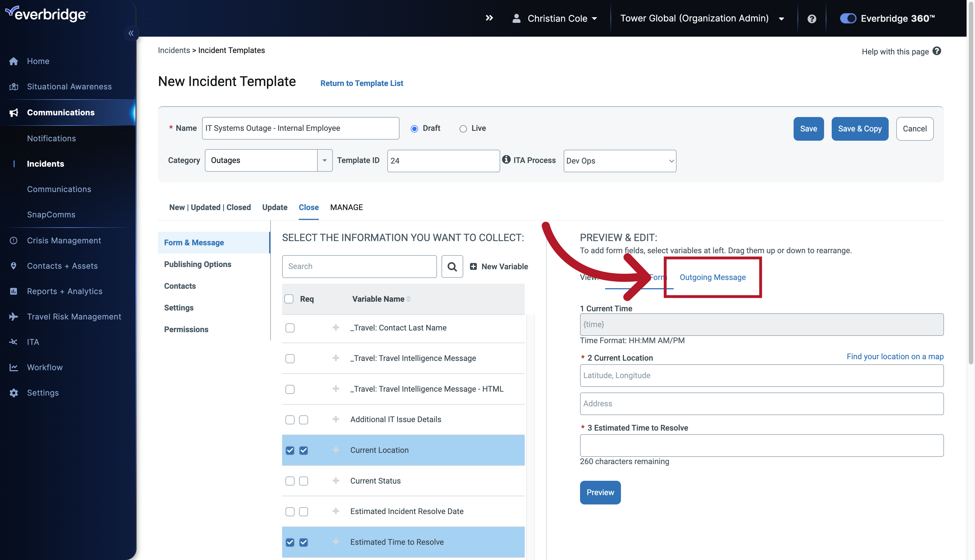975x560 pixels.
Task: Open the Home sidebar icon
Action: pyautogui.click(x=14, y=61)
